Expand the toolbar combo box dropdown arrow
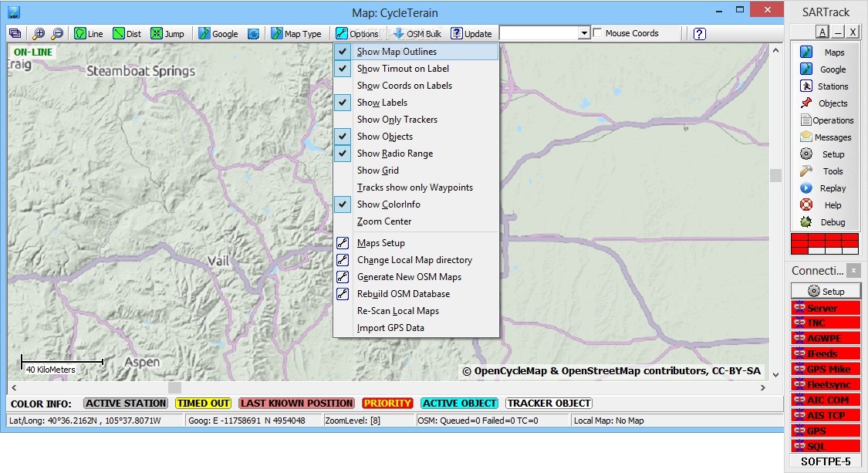This screenshot has height=473, width=868. [584, 33]
